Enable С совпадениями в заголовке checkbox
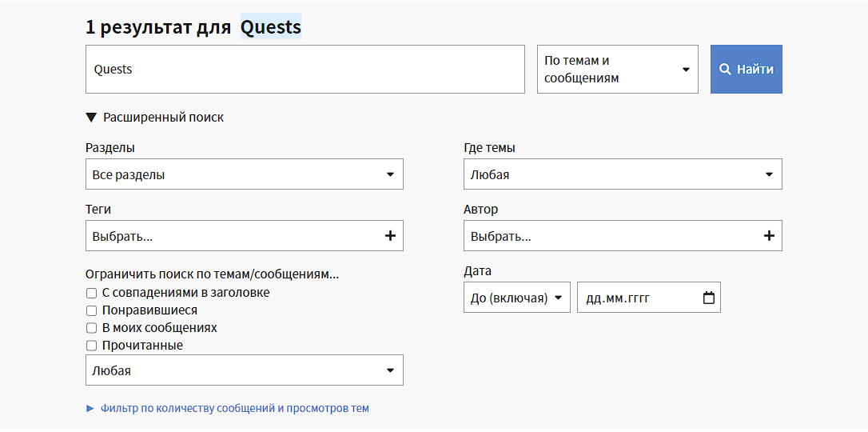 tap(92, 293)
